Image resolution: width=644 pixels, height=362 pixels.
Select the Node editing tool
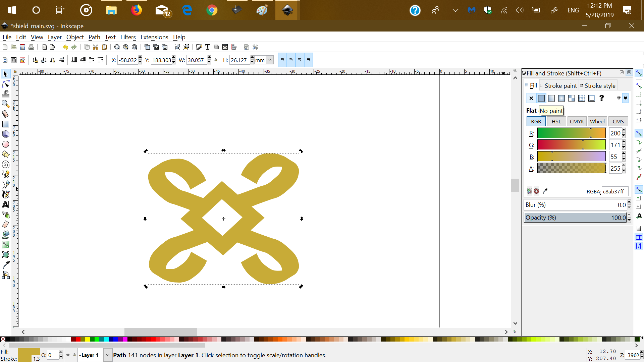6,84
